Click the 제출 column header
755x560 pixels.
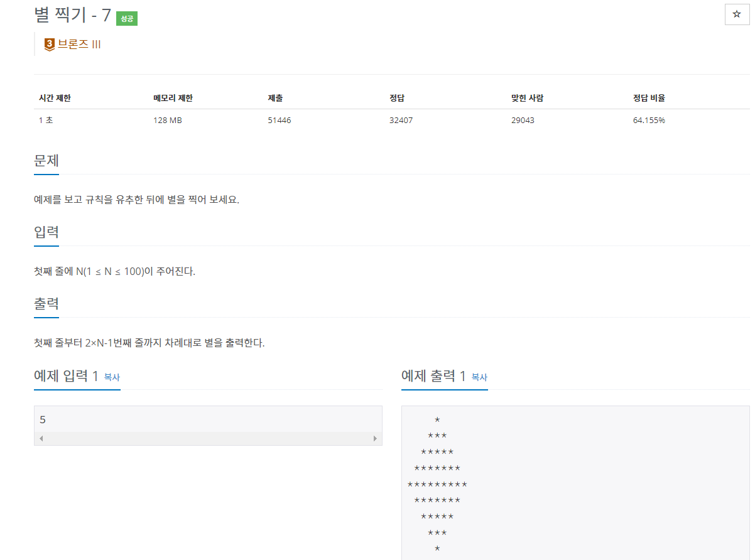(275, 98)
